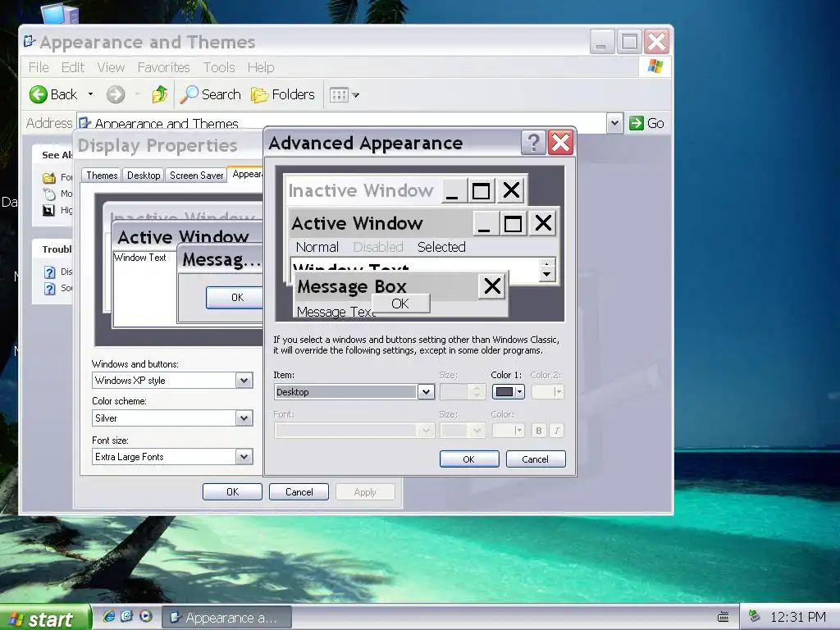Switch to the Themes tab
The image size is (840, 630).
(x=102, y=176)
